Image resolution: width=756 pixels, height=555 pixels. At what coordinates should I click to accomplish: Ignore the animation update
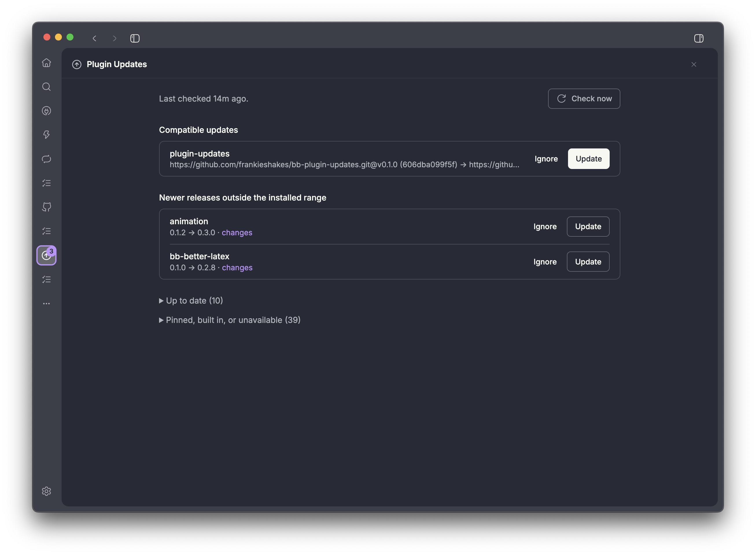545,227
